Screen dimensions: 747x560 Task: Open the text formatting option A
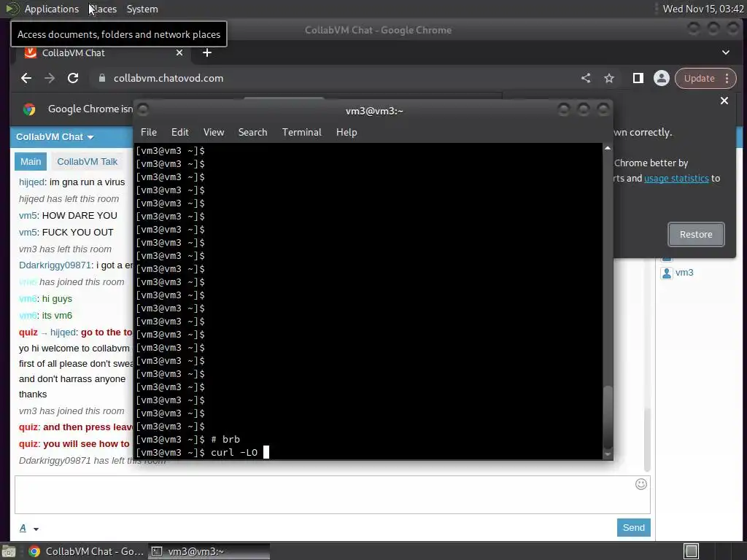tap(23, 528)
